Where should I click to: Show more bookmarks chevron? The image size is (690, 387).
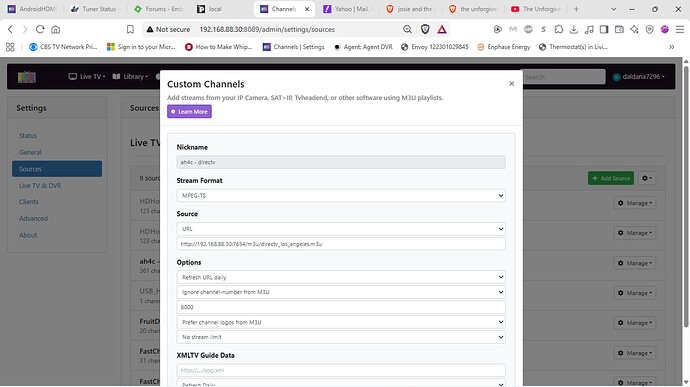[672, 47]
